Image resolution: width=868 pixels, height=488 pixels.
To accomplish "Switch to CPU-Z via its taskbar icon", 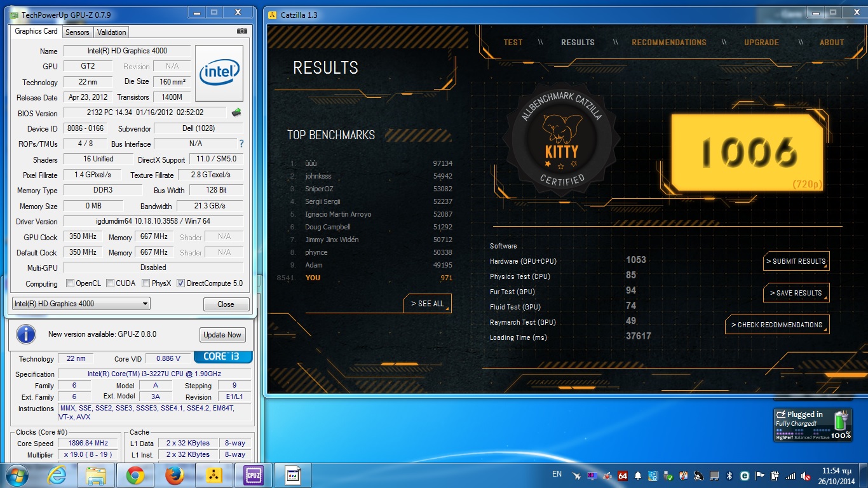I will [254, 475].
